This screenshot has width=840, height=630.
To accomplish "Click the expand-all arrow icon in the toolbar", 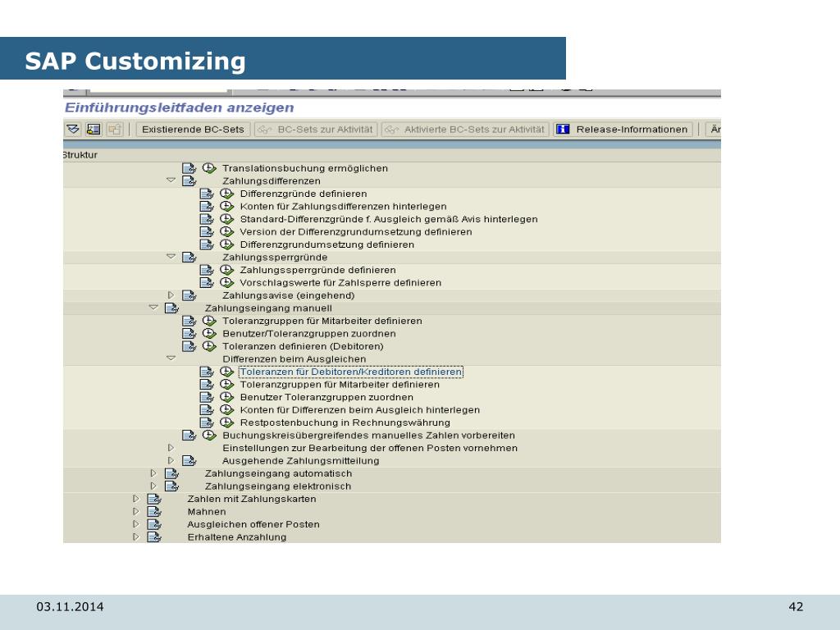I will pos(73,129).
